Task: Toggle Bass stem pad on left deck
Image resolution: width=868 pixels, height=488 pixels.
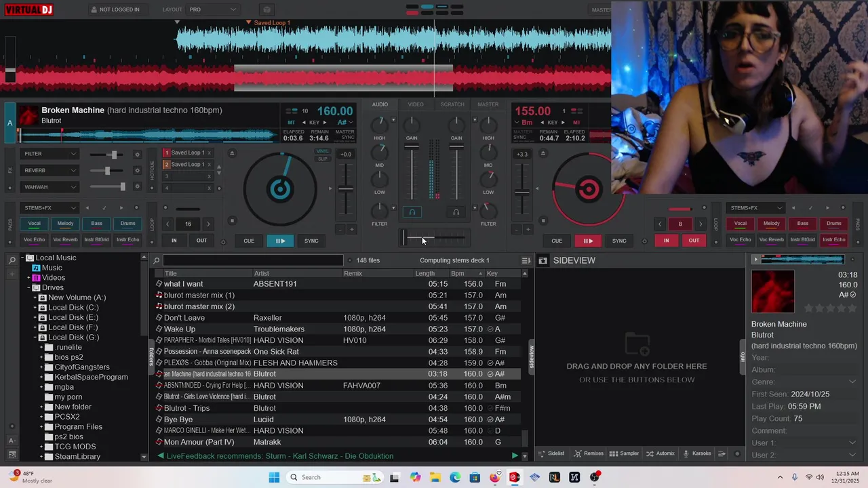Action: click(x=96, y=224)
